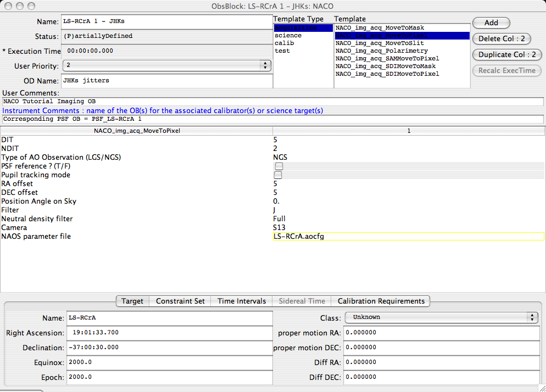This screenshot has width=546, height=392.
Task: Select NACO_img_acq_Polarimetry template
Action: coord(402,51)
